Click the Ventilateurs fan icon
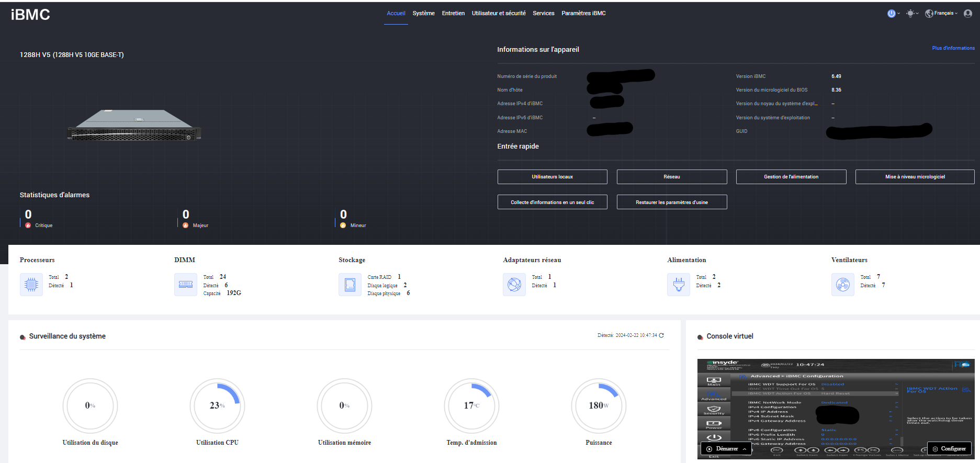The width and height of the screenshot is (980, 463). [843, 285]
